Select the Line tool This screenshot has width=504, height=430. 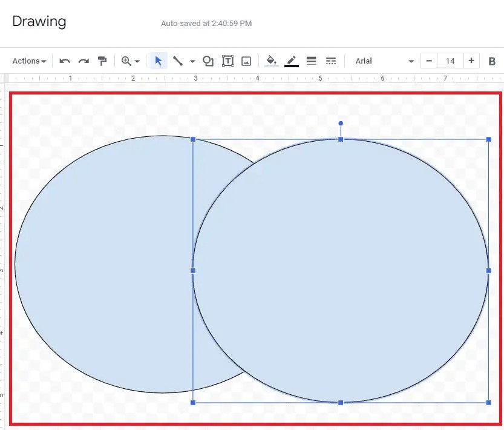pos(178,61)
